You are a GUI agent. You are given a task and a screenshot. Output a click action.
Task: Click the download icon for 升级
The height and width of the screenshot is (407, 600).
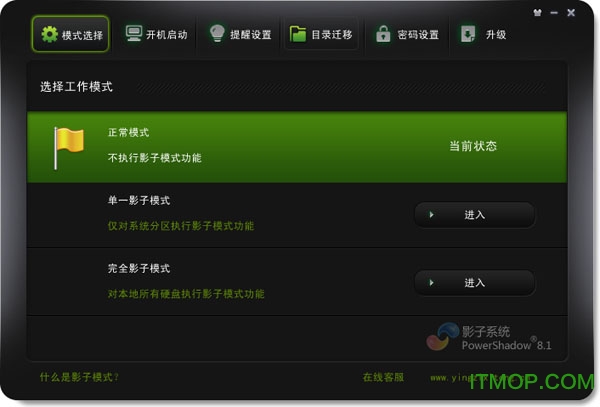[468, 34]
